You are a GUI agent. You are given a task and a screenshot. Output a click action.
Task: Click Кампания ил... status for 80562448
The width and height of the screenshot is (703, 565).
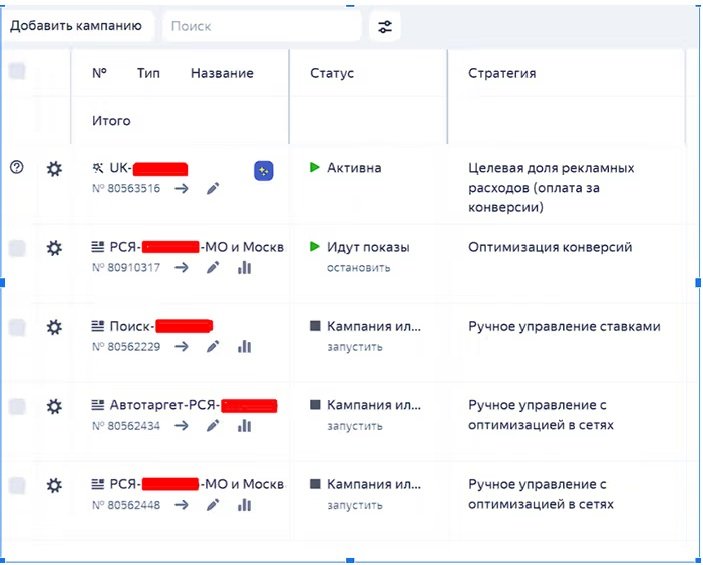[374, 485]
